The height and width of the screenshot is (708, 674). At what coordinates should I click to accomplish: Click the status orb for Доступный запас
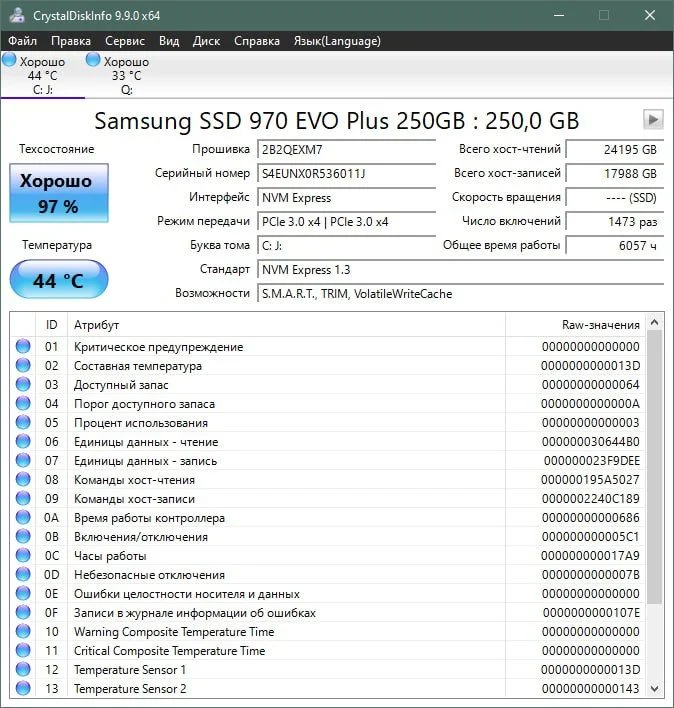[23, 384]
